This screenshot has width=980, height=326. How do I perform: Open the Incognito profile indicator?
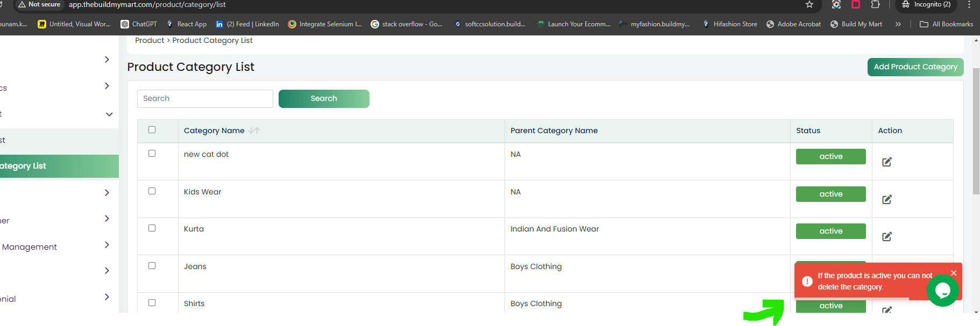(x=926, y=4)
